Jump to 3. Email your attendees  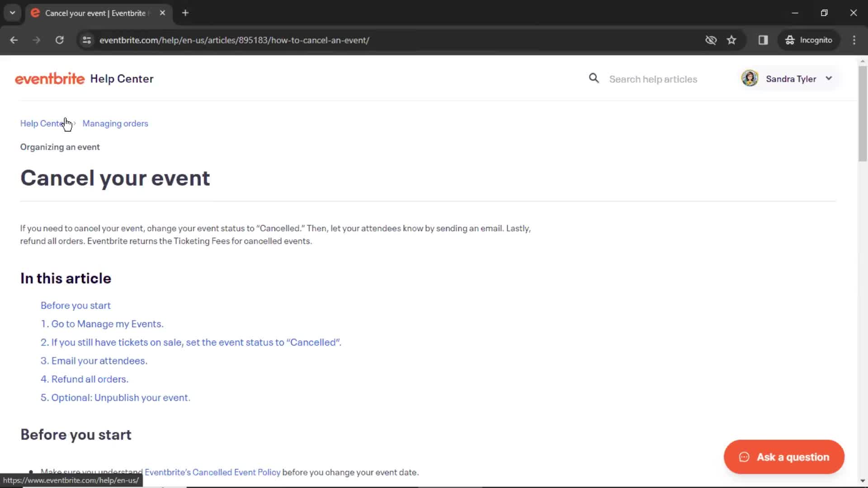tap(94, 361)
